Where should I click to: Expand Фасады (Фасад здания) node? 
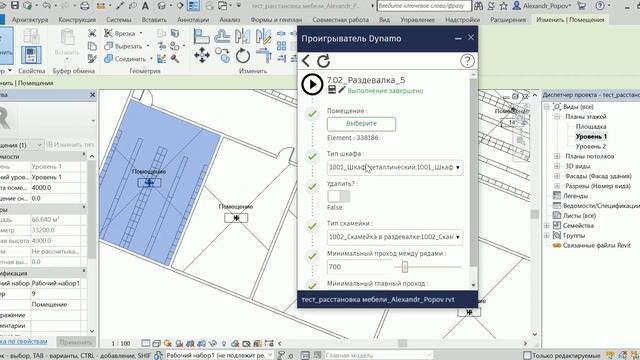pos(557,176)
